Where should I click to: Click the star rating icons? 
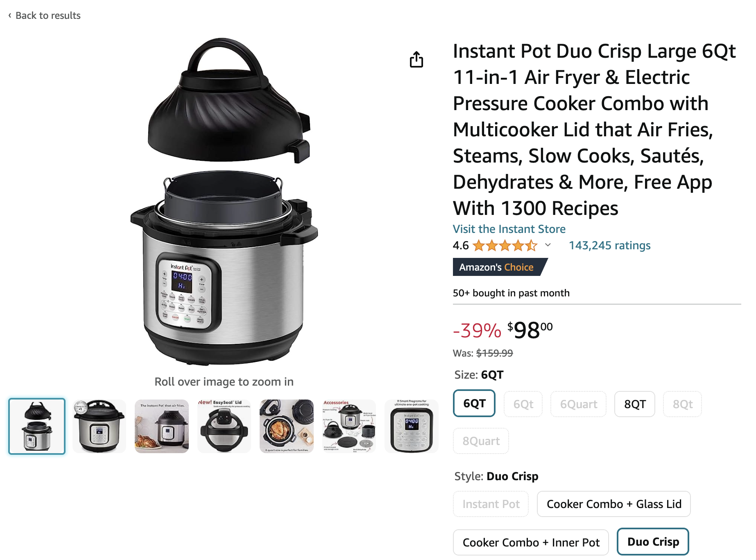coord(505,246)
